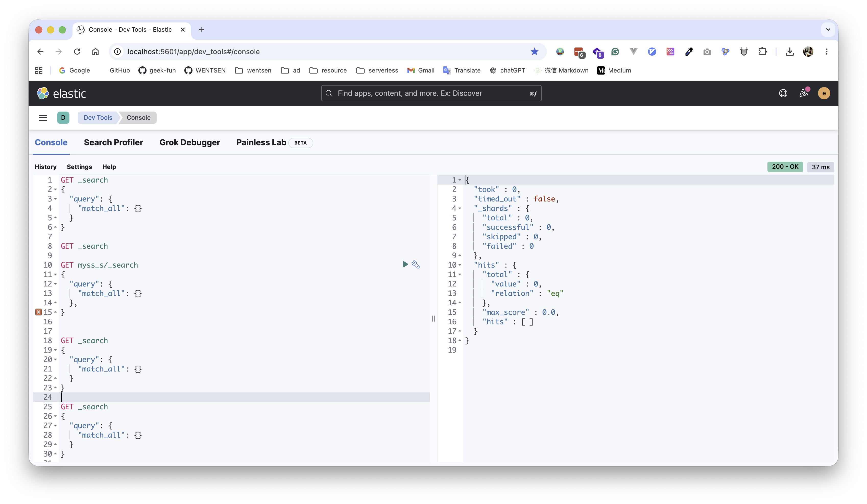
Task: Open the console Settings menu item
Action: pyautogui.click(x=79, y=167)
